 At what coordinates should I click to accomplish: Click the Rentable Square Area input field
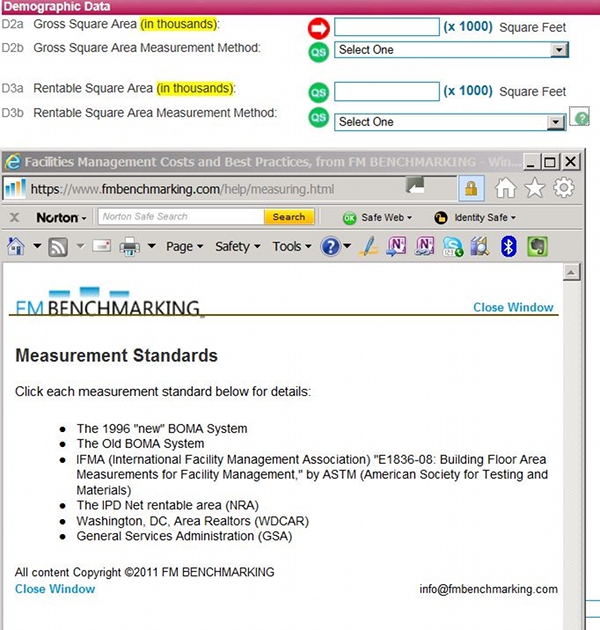[387, 92]
